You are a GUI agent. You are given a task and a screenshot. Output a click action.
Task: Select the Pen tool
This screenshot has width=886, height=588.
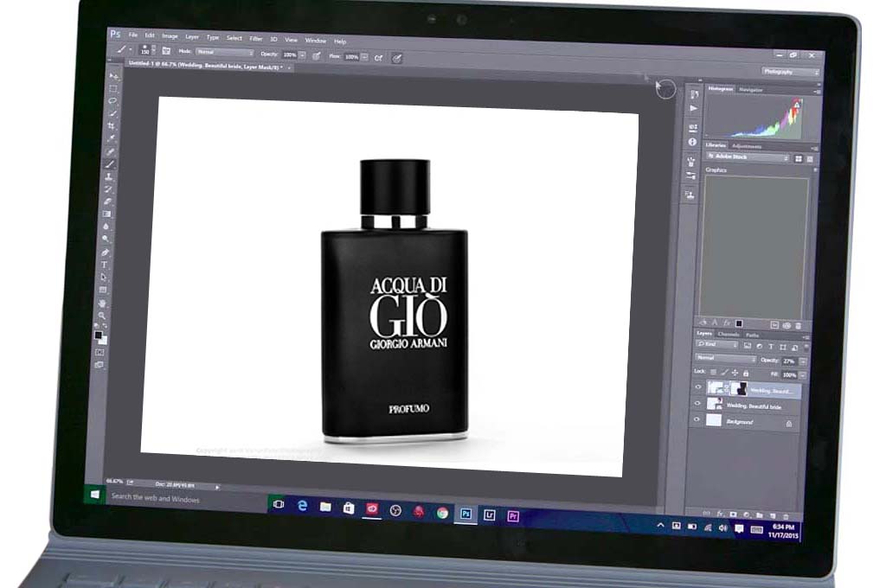[x=105, y=252]
